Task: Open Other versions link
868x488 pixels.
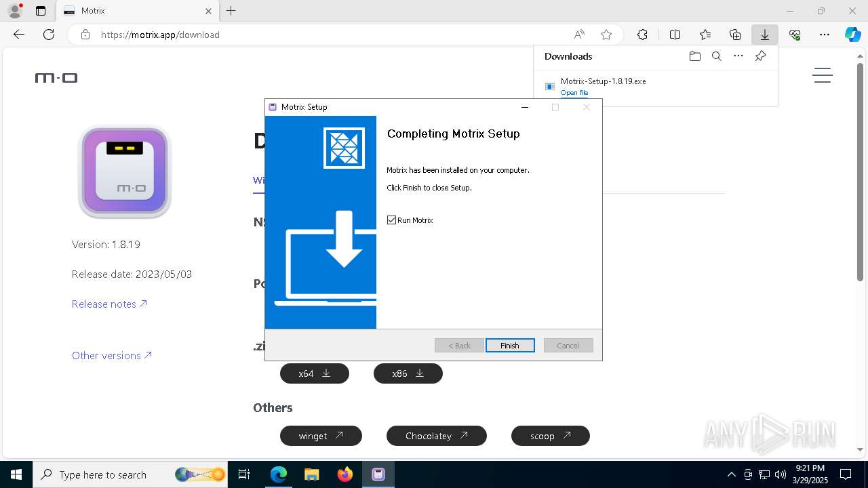Action: pyautogui.click(x=112, y=356)
